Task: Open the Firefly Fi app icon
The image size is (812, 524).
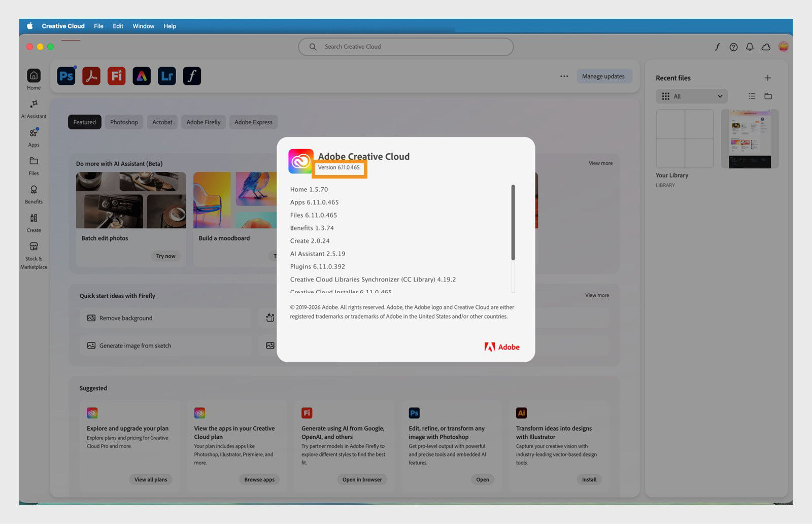Action: tap(116, 76)
